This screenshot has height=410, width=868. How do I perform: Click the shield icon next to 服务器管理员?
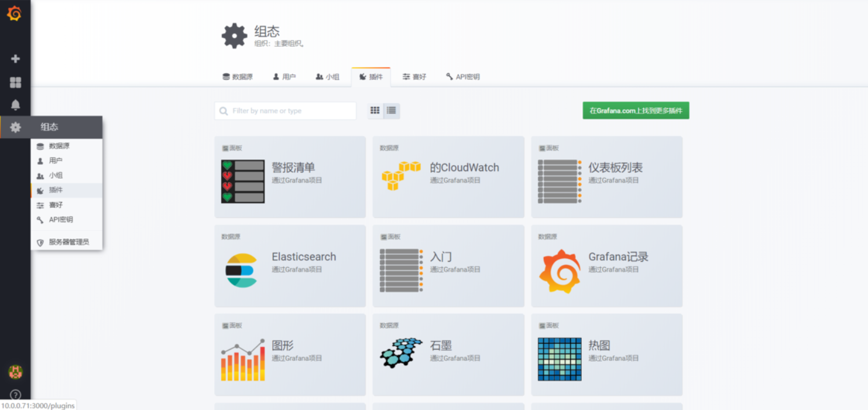tap(40, 242)
